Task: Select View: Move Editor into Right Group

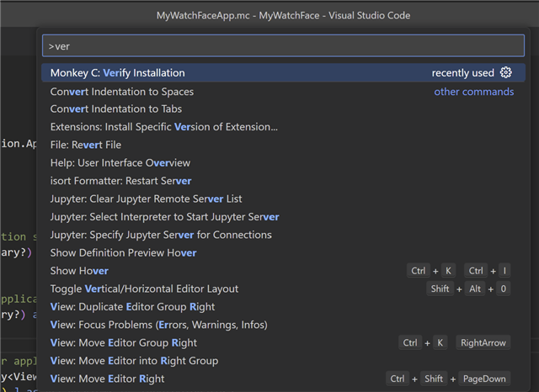Action: tap(283, 361)
